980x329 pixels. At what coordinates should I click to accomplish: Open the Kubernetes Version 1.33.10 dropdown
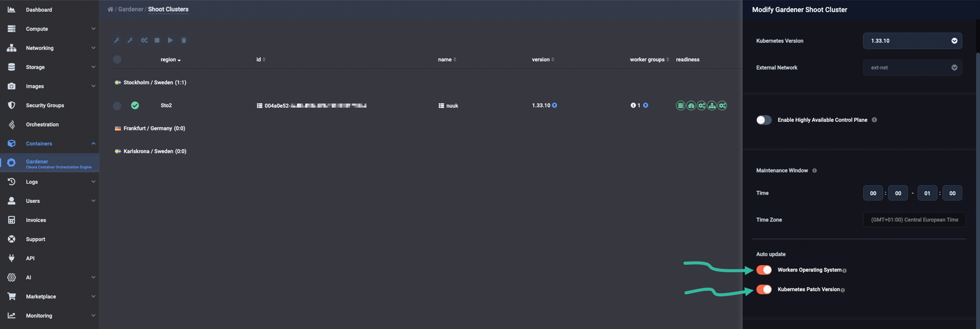pos(913,41)
